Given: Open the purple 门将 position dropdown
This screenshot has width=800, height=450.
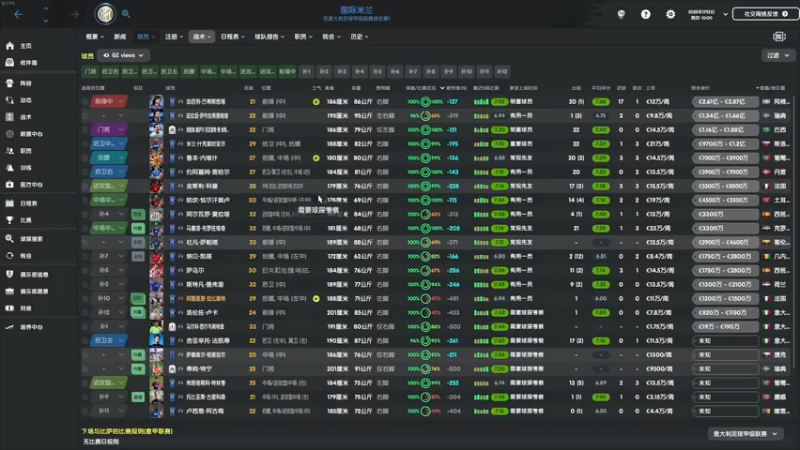Looking at the screenshot, I should click(109, 130).
